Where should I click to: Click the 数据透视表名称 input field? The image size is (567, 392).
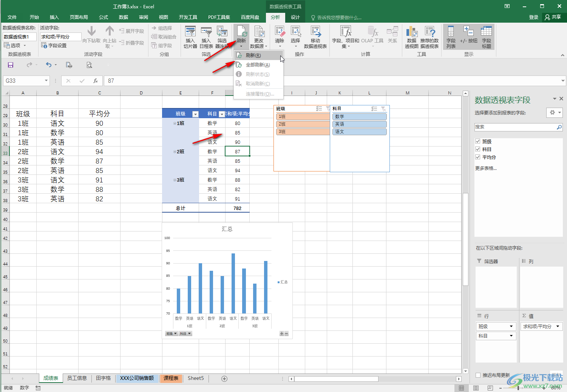[x=20, y=37]
